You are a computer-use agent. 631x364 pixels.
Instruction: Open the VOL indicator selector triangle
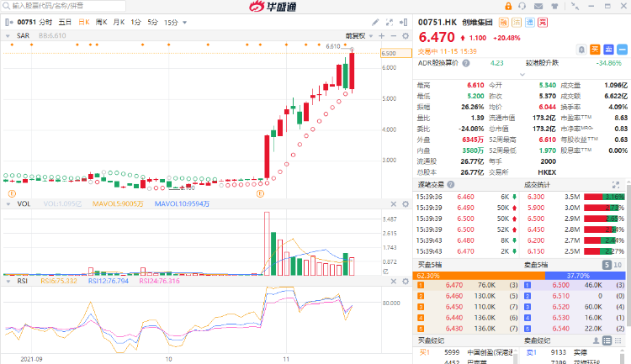coord(8,204)
